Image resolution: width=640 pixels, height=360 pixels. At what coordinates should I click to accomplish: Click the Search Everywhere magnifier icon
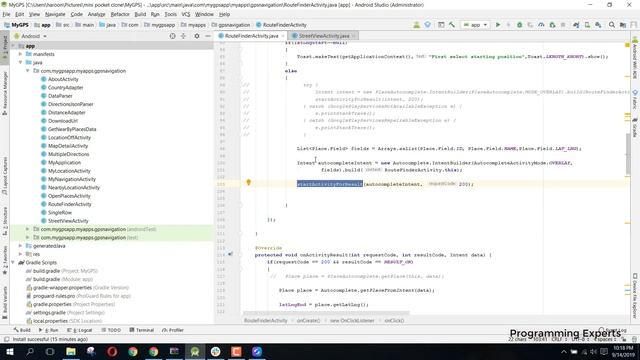tap(612, 25)
